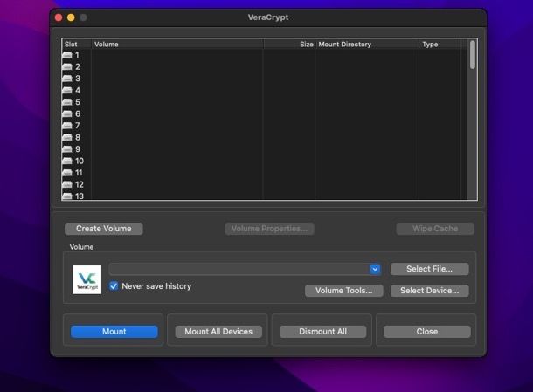Minimize window using yellow button

click(x=71, y=17)
